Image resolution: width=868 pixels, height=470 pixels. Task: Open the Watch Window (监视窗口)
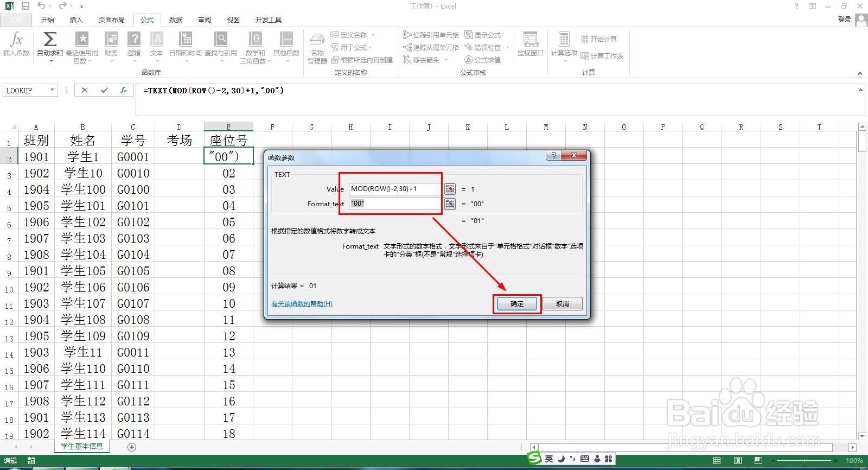click(530, 44)
